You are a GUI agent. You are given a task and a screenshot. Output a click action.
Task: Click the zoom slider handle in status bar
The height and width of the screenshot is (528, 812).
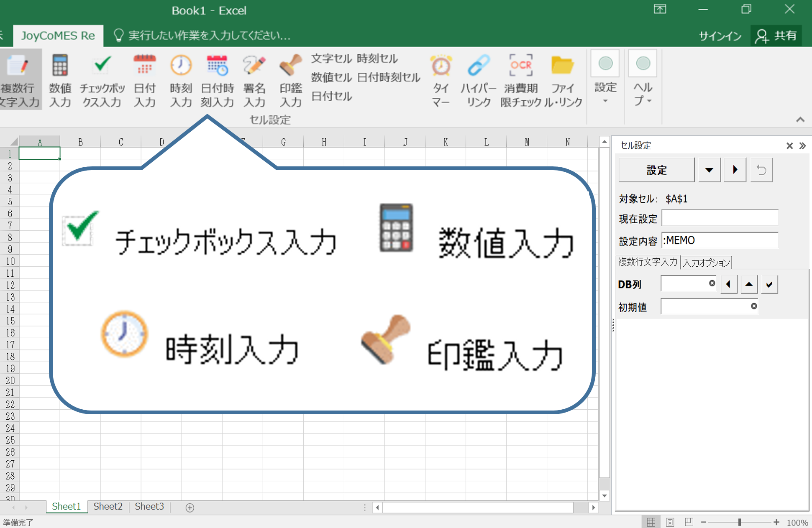pos(740,522)
